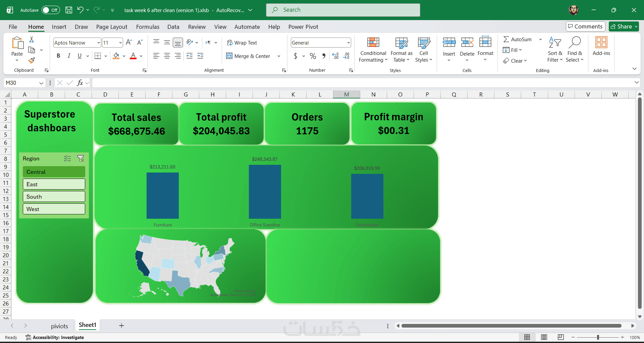Apply Comma Style icon

pyautogui.click(x=324, y=56)
